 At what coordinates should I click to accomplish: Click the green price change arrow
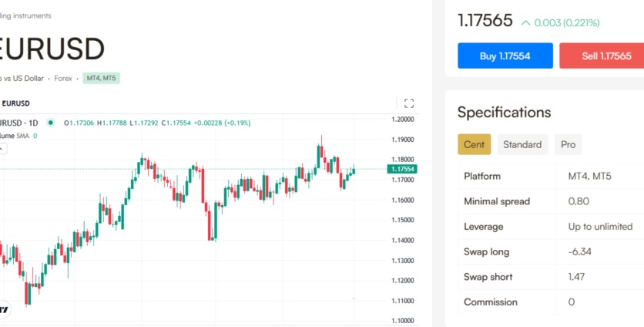tap(526, 23)
